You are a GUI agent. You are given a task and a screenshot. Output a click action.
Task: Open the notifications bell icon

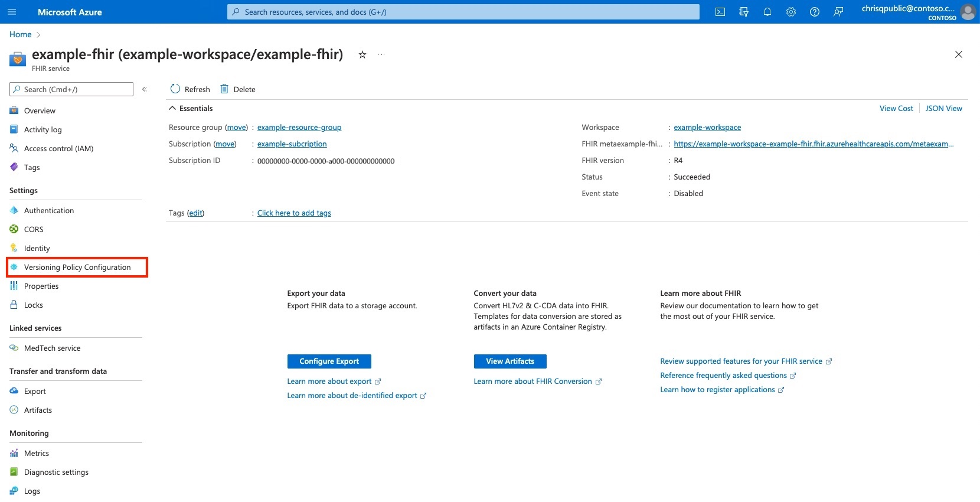point(767,12)
